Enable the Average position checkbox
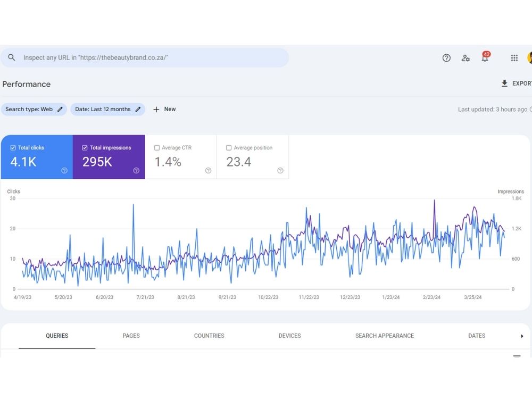 [229, 147]
